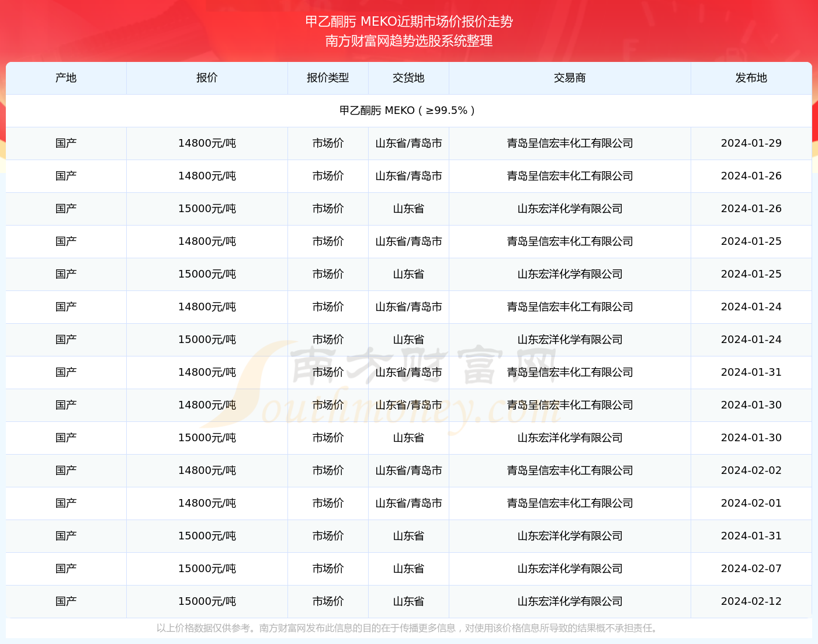Click the 15000元/吨 price in the 2024-02-12 row
Image resolution: width=818 pixels, height=644 pixels.
207,601
